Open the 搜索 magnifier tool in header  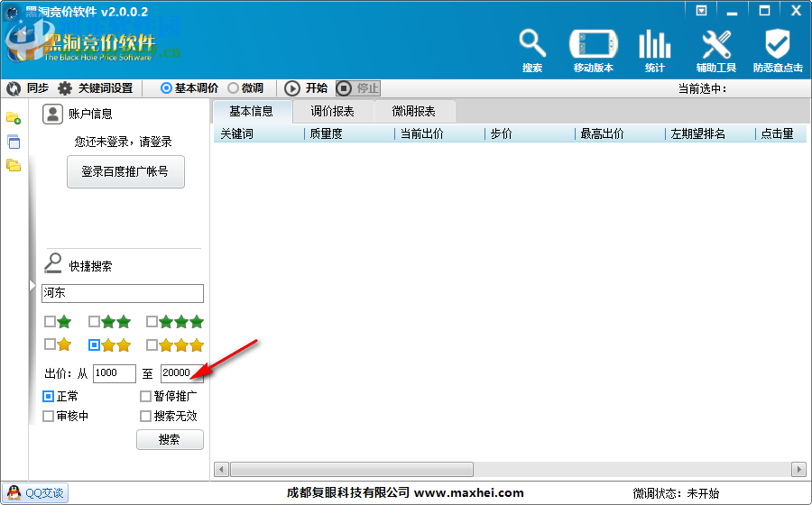532,50
